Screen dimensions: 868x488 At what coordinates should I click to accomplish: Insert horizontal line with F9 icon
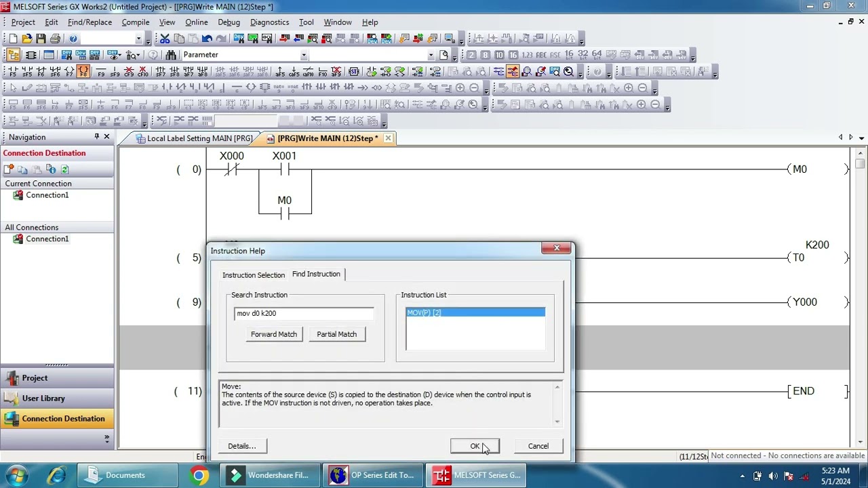point(101,71)
